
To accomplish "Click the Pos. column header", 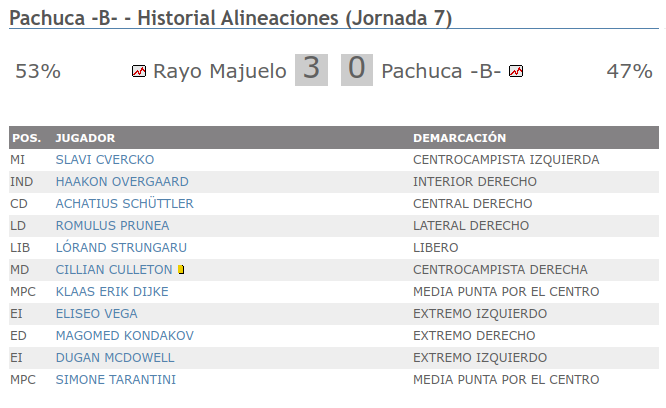I will (x=25, y=138).
